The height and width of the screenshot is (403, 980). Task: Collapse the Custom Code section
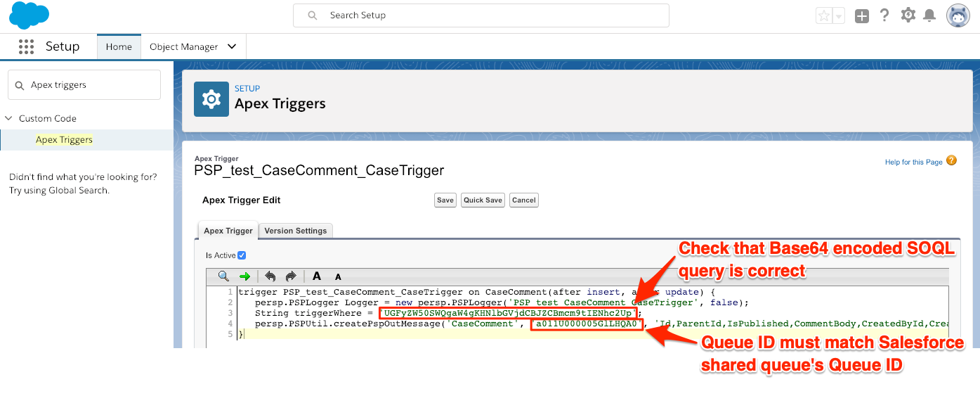[8, 118]
